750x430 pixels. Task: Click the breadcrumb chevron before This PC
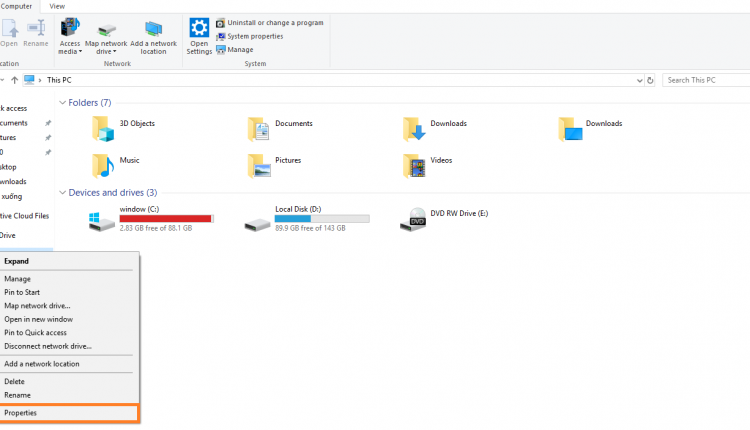[40, 80]
